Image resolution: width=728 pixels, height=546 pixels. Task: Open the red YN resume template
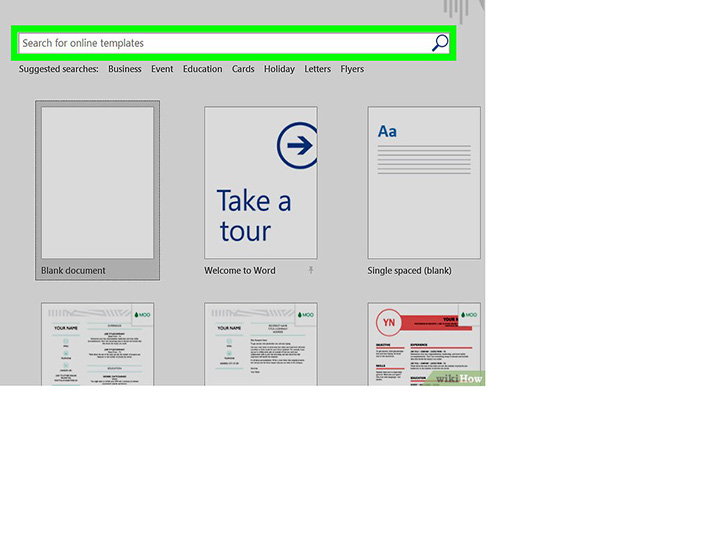[x=424, y=344]
